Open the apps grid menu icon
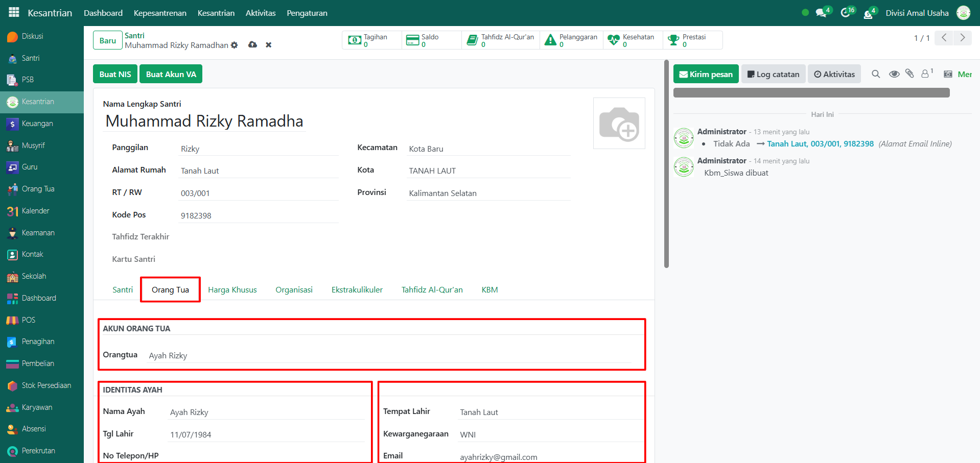The image size is (980, 463). pos(14,12)
